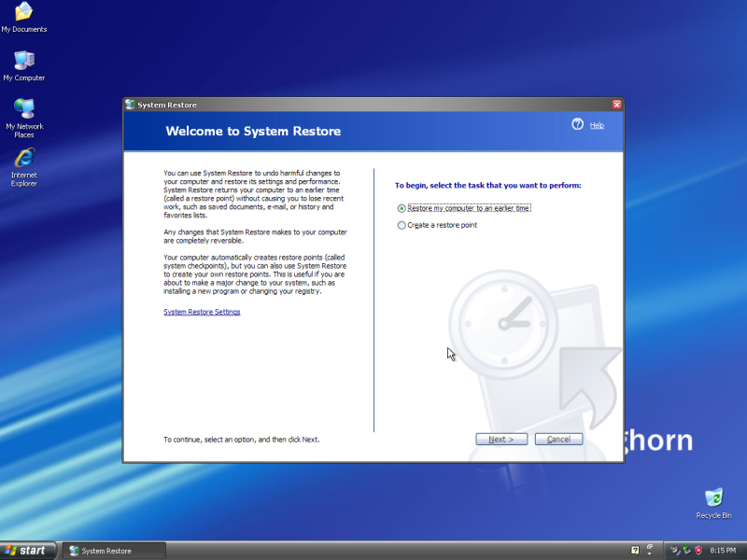Screen dimensions: 747x560
Task: Open the Start menu
Action: 26,550
